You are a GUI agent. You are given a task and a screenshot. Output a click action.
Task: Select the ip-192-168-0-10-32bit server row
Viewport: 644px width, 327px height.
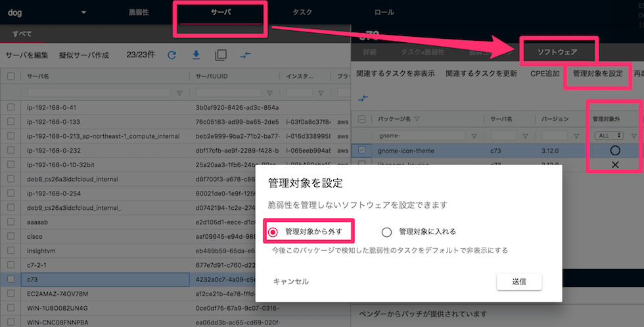coord(176,165)
